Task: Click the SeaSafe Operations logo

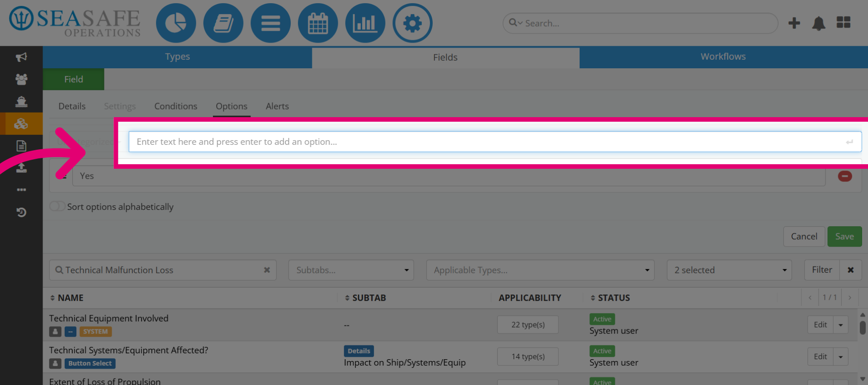Action: pos(75,22)
